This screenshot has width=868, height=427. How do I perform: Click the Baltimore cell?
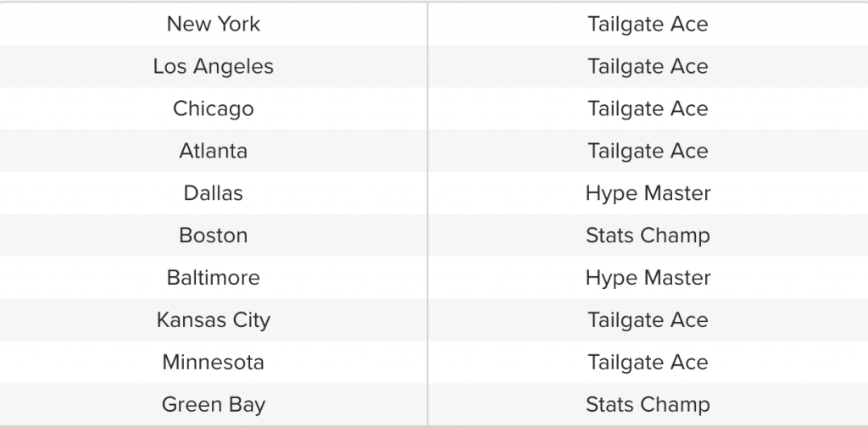coord(214,278)
